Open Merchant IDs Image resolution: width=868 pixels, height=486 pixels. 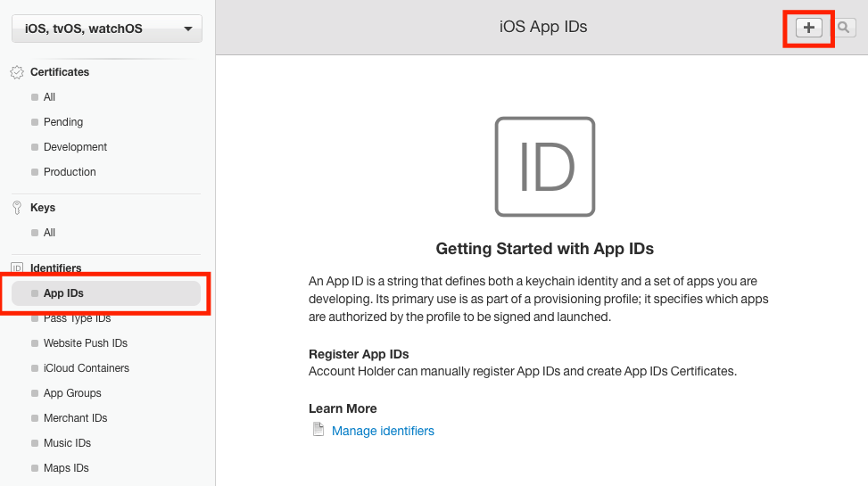point(75,418)
